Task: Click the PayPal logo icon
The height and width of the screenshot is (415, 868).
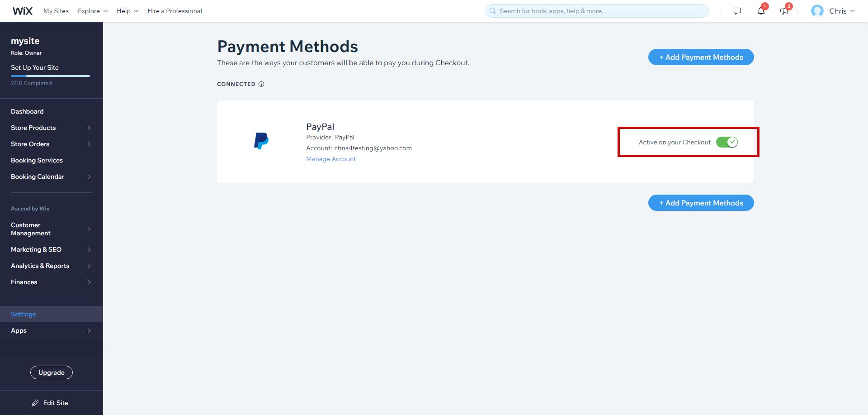Action: [x=261, y=141]
